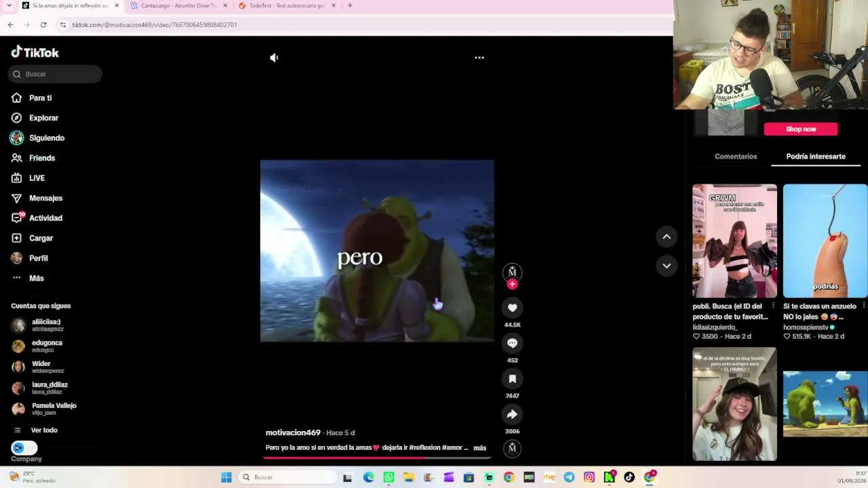Open the creator avatar beside the video
This screenshot has height=488, width=868.
pyautogui.click(x=512, y=272)
